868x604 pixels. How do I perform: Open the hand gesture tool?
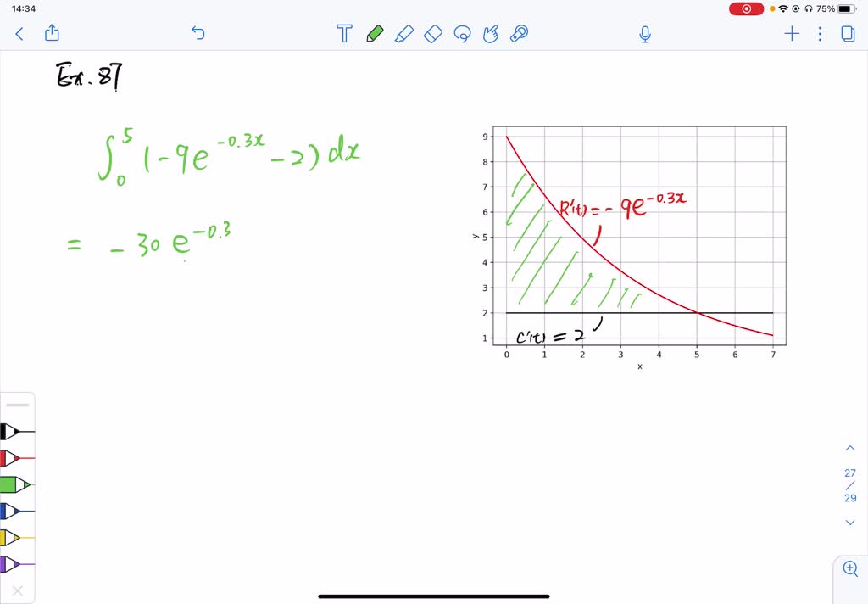click(x=491, y=34)
